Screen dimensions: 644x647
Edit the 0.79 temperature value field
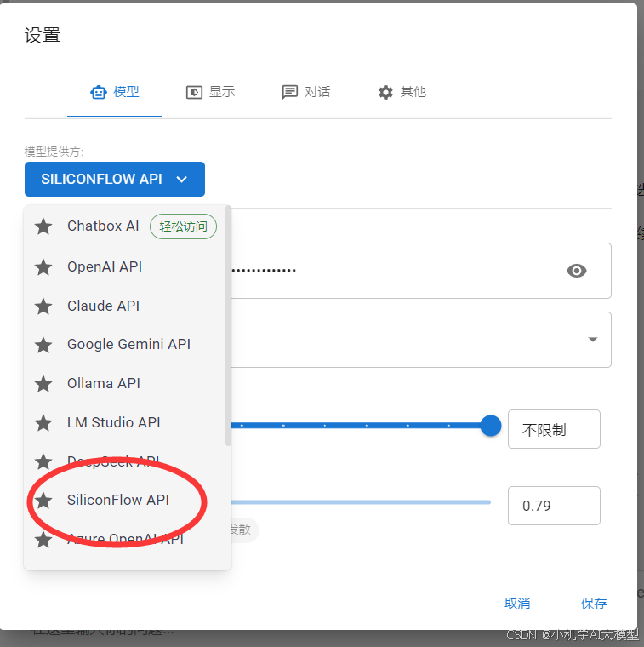pos(554,506)
